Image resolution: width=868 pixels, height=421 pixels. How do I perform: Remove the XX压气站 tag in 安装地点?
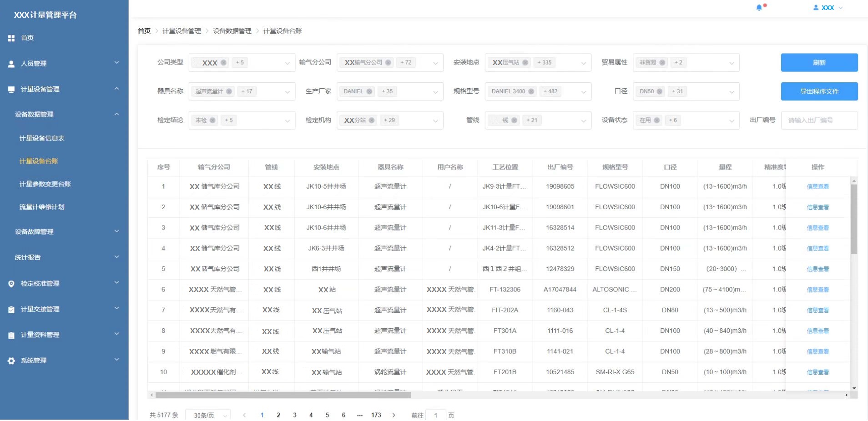click(x=525, y=63)
